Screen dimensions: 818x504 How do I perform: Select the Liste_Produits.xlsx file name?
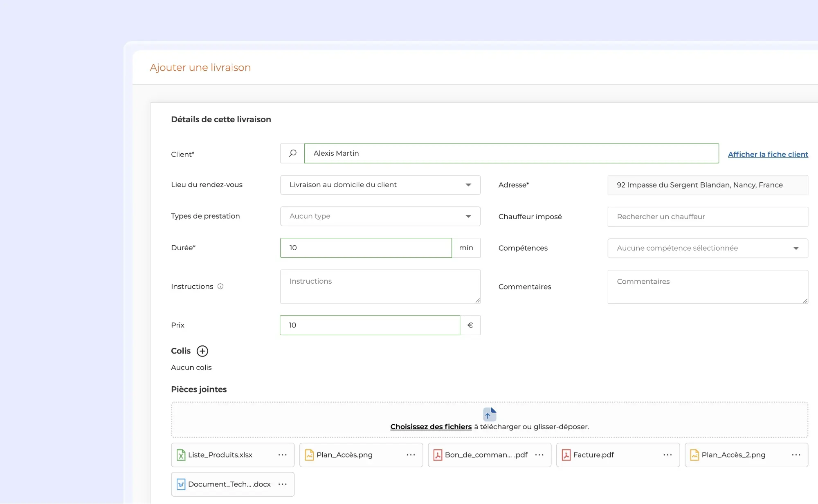220,455
